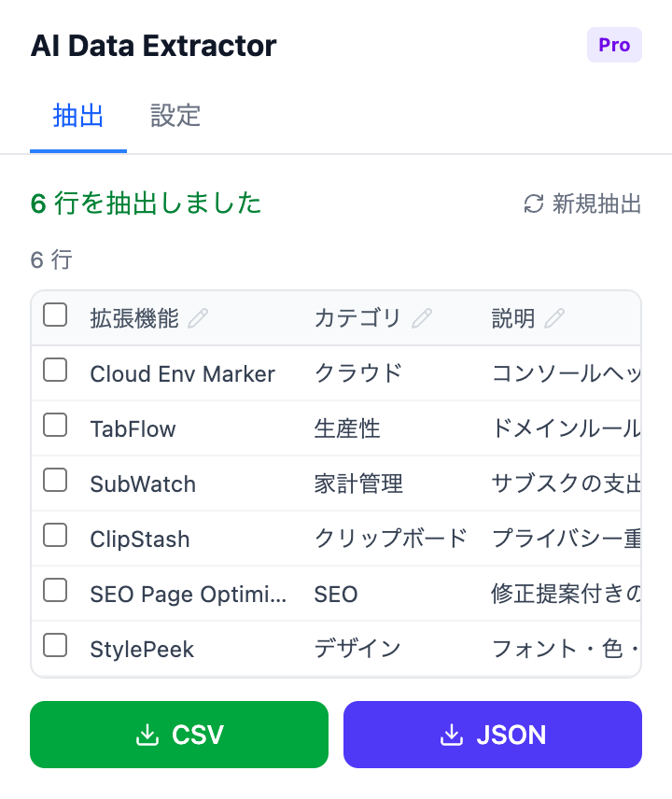The height and width of the screenshot is (799, 672).
Task: Check the select-all checkbox in the table header
Action: point(55,316)
